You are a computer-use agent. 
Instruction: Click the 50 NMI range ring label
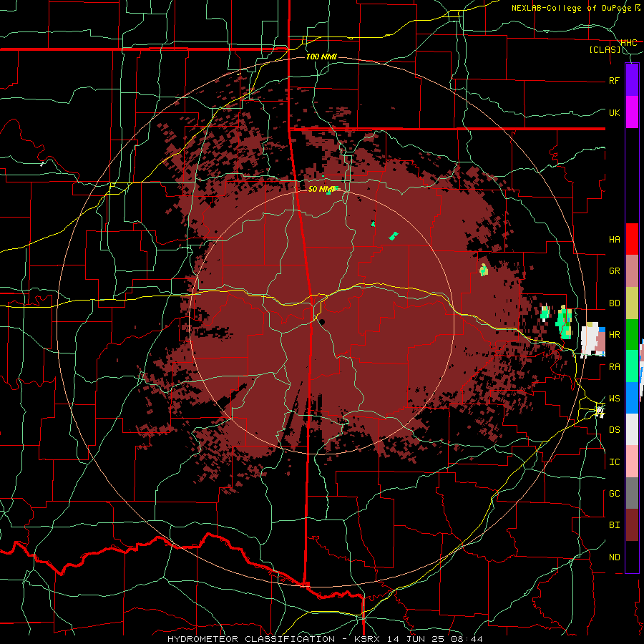[x=321, y=189]
